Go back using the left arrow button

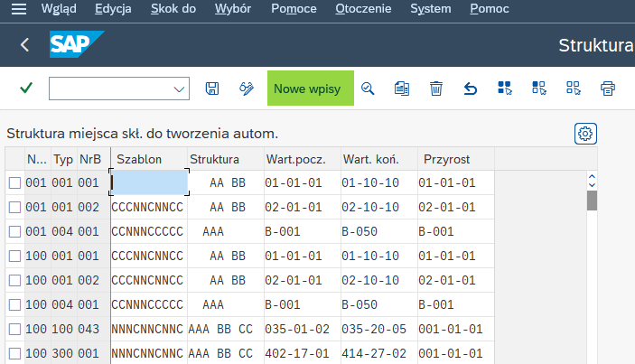pyautogui.click(x=24, y=44)
